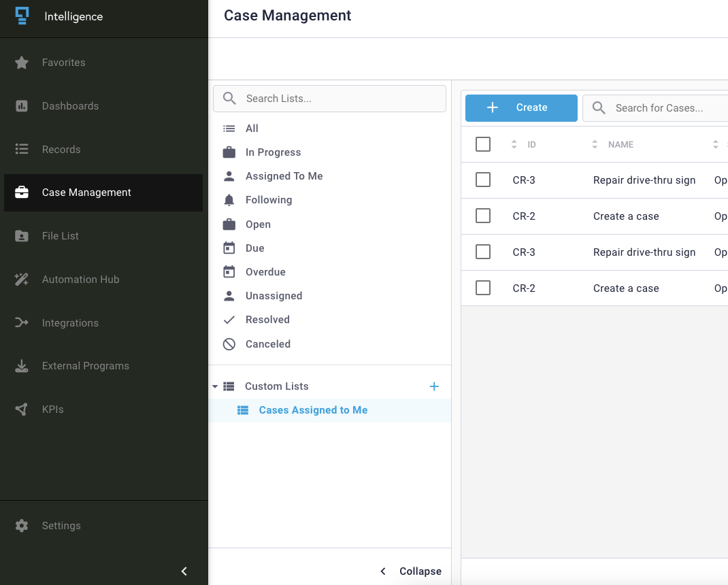Image resolution: width=728 pixels, height=585 pixels.
Task: Open second Repair drive-thru sign case
Action: coord(644,252)
